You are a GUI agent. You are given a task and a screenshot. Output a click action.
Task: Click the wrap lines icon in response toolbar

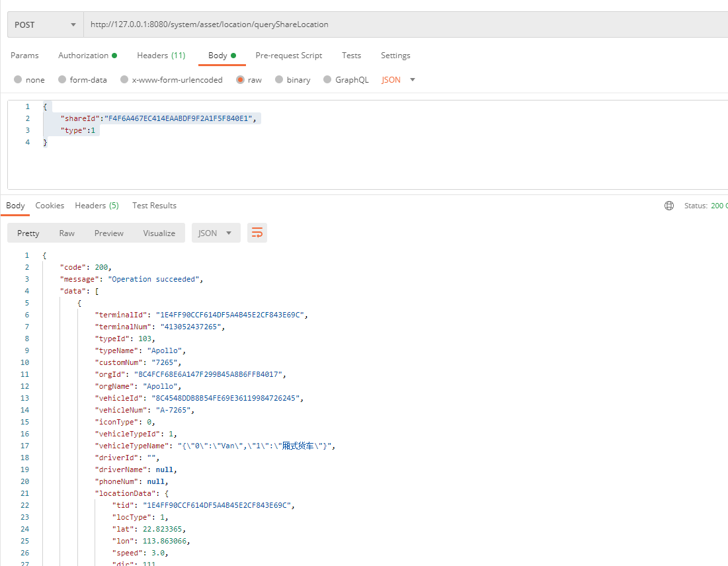click(257, 233)
